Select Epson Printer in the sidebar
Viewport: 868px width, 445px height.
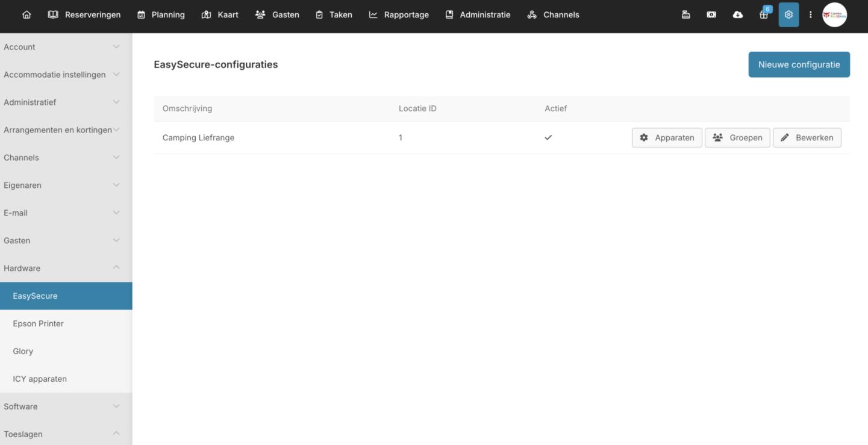pyautogui.click(x=38, y=323)
